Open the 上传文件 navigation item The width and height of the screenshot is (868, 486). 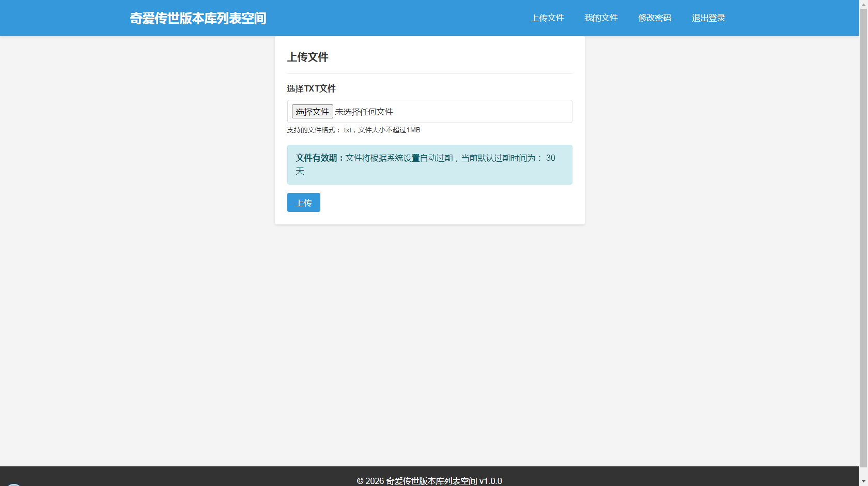547,18
